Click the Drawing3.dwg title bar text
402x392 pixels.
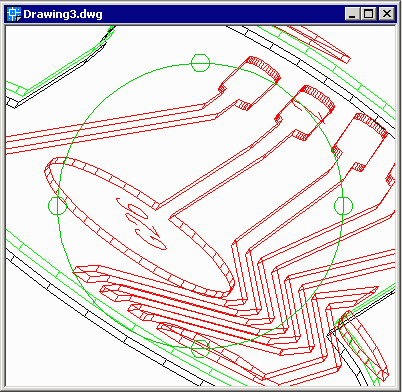click(63, 14)
